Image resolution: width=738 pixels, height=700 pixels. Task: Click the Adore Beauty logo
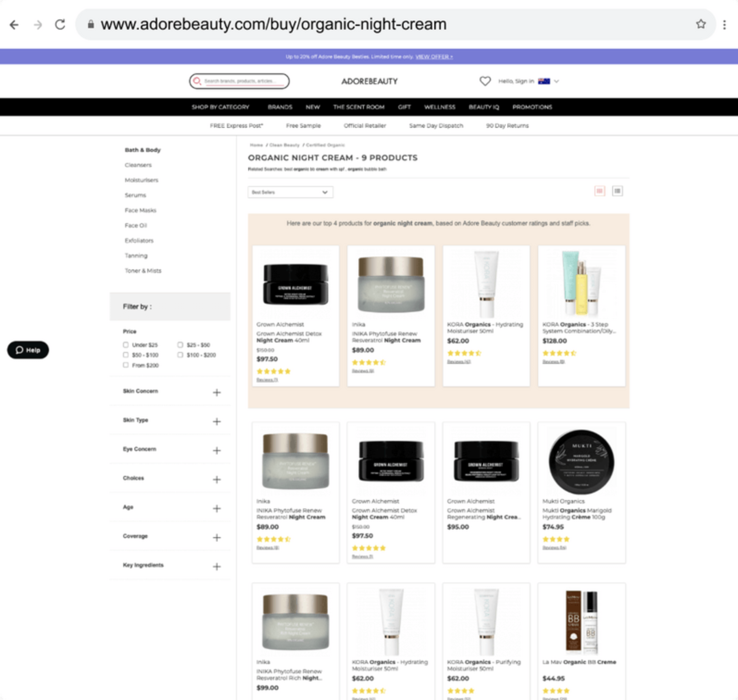tap(369, 81)
